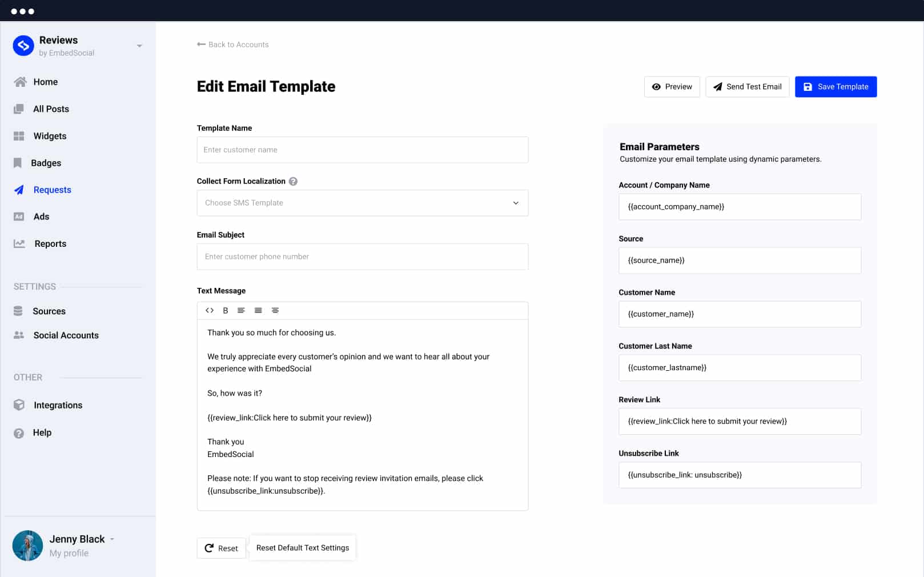The width and height of the screenshot is (924, 577).
Task: Click the EmbedSocial Reviews logo icon
Action: (x=23, y=46)
